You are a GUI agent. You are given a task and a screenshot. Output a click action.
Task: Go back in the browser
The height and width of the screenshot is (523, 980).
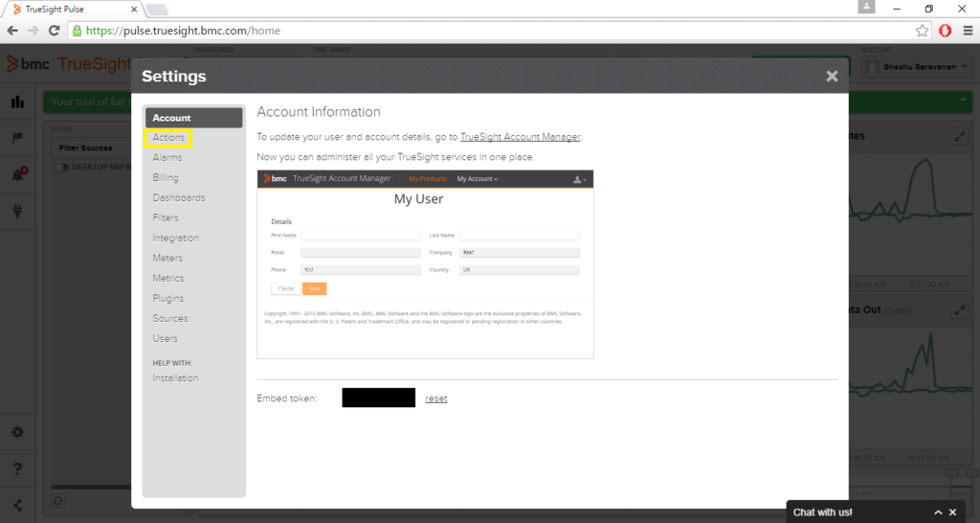(x=12, y=31)
